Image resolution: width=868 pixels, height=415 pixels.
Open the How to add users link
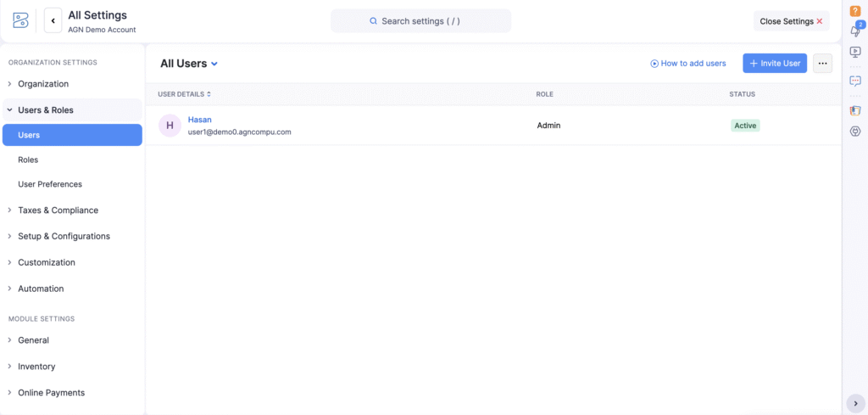click(688, 64)
